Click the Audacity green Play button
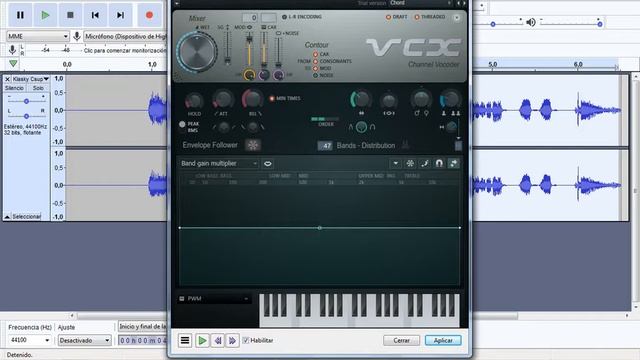The height and width of the screenshot is (360, 640). tap(45, 15)
